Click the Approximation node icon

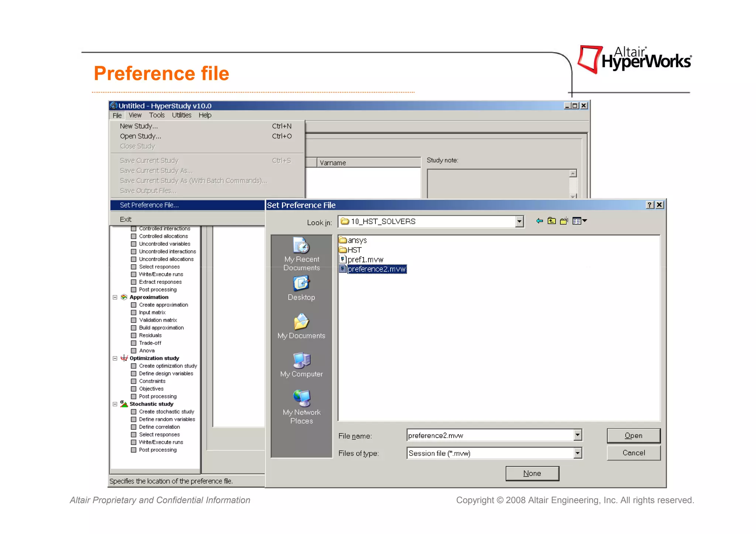click(124, 297)
